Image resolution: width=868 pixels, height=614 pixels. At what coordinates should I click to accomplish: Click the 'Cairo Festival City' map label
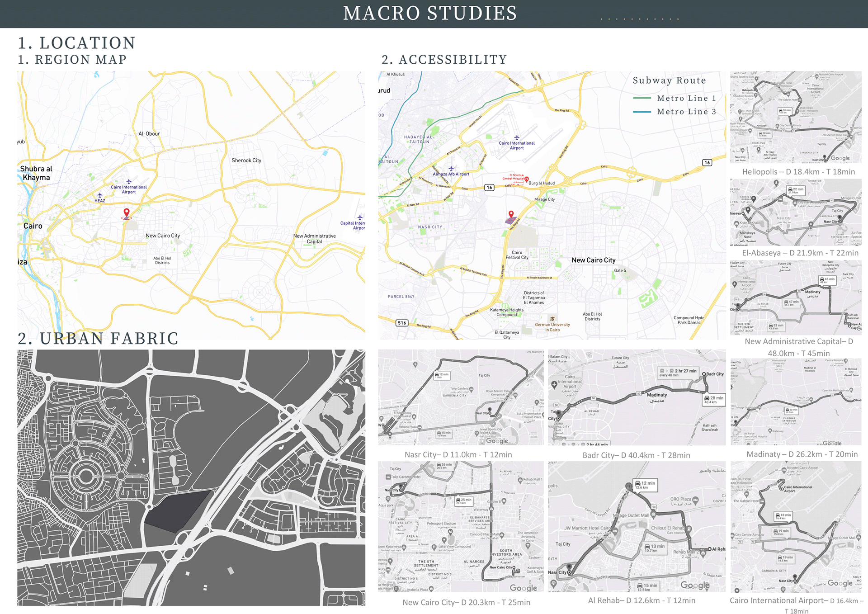pos(517,255)
